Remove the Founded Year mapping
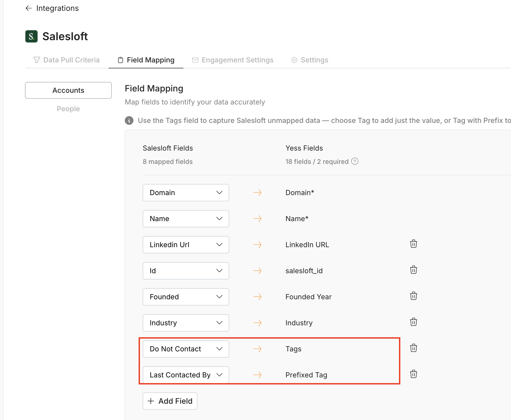This screenshot has width=511, height=420. [414, 296]
